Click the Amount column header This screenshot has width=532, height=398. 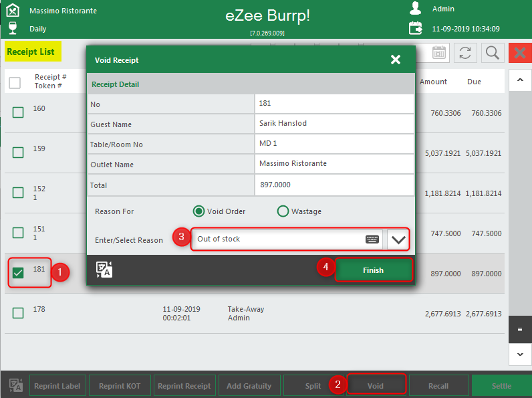[x=433, y=82]
